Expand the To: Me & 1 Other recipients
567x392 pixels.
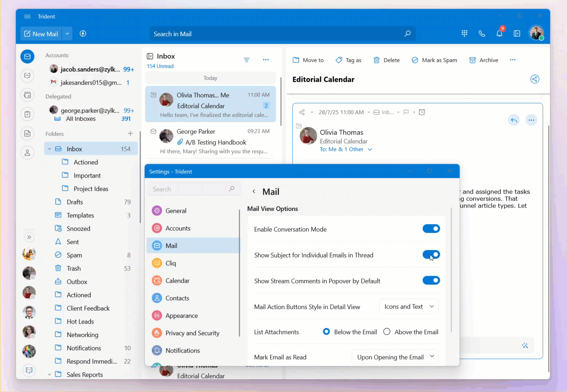370,149
